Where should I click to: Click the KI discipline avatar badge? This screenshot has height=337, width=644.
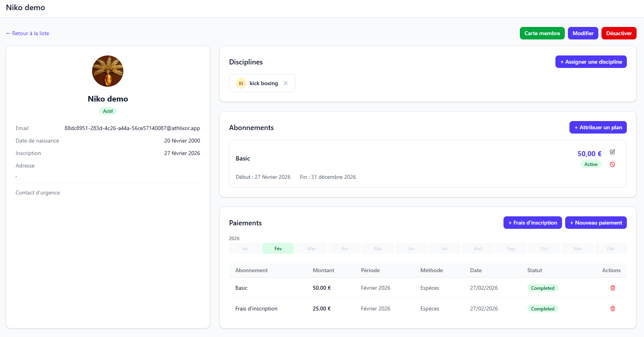pos(241,83)
